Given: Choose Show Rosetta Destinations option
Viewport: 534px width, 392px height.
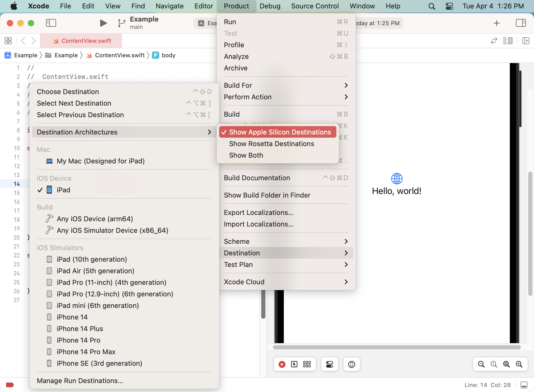Looking at the screenshot, I should [271, 144].
